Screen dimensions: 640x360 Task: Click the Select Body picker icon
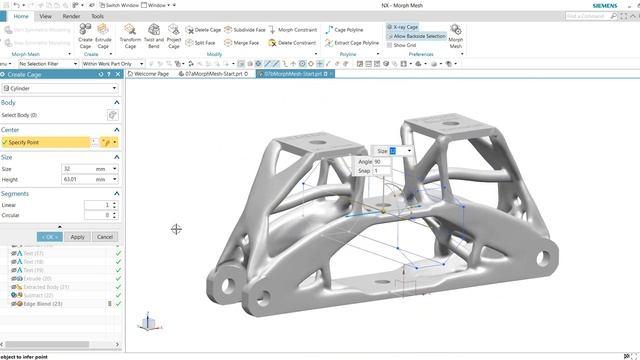click(113, 115)
